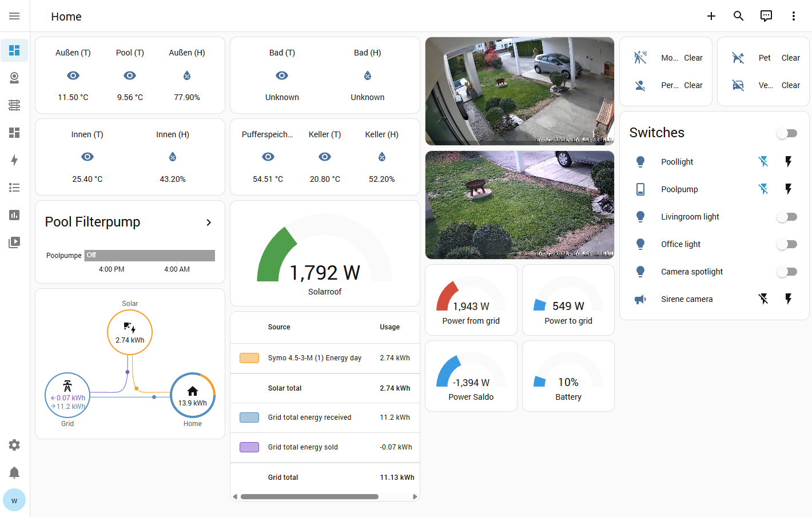Turn off Poollight with flash-off icon
The height and width of the screenshot is (517, 812).
763,162
